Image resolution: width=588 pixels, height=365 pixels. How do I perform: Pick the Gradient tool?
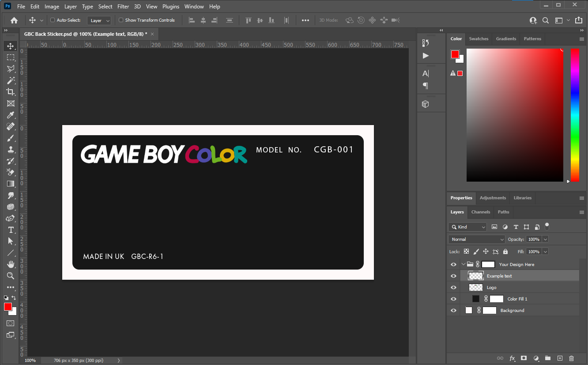11,184
